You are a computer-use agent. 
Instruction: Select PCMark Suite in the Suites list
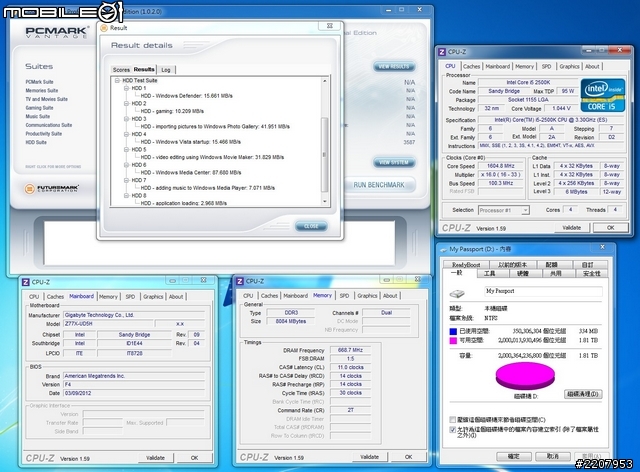[39, 82]
